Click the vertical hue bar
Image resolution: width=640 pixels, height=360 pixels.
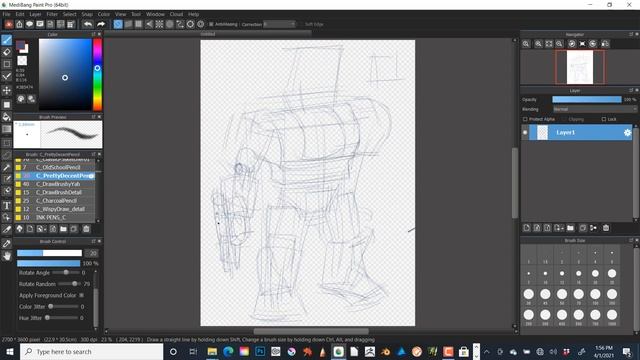[97, 75]
